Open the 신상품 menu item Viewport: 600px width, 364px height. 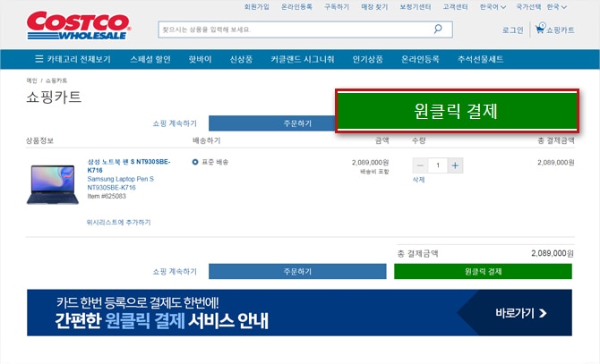[241, 59]
